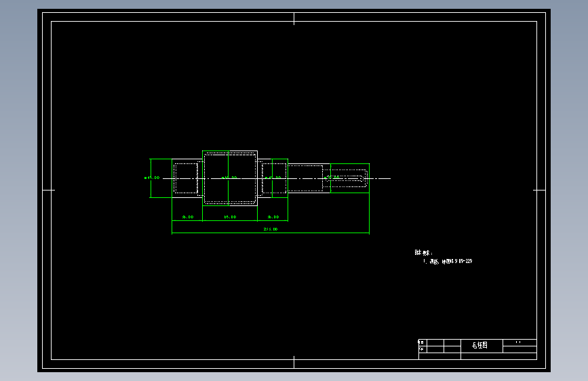The width and height of the screenshot is (588, 381).
Task: Select the right edge center mark of the frame
Action: click(x=539, y=190)
